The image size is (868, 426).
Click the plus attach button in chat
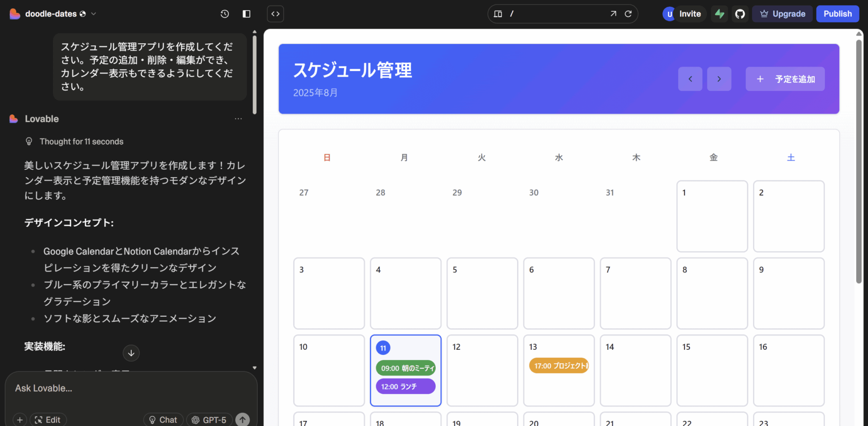[x=20, y=420]
